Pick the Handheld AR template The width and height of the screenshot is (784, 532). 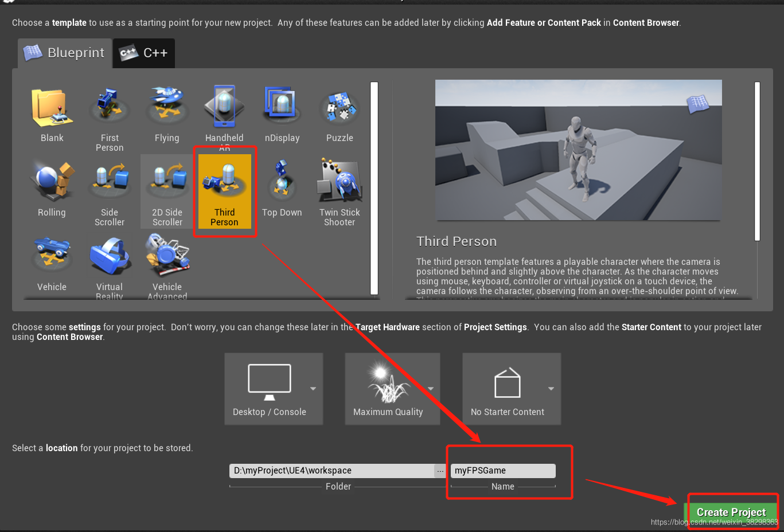click(224, 116)
